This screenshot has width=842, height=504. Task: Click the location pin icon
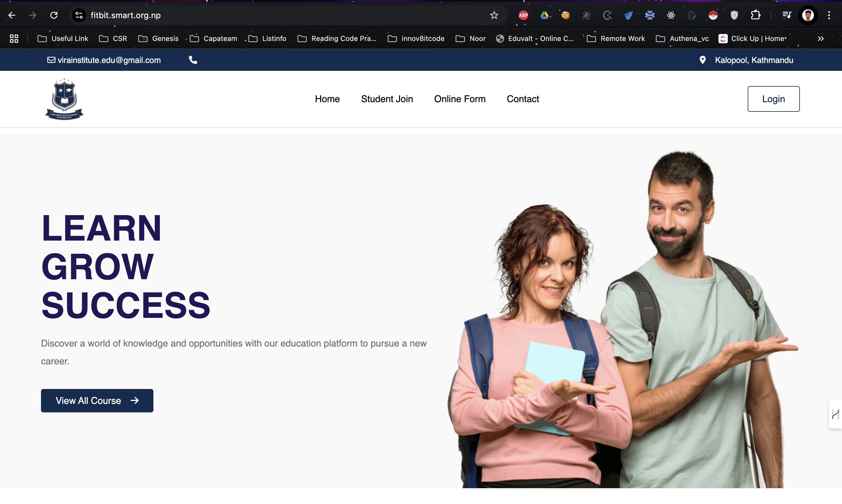tap(702, 60)
